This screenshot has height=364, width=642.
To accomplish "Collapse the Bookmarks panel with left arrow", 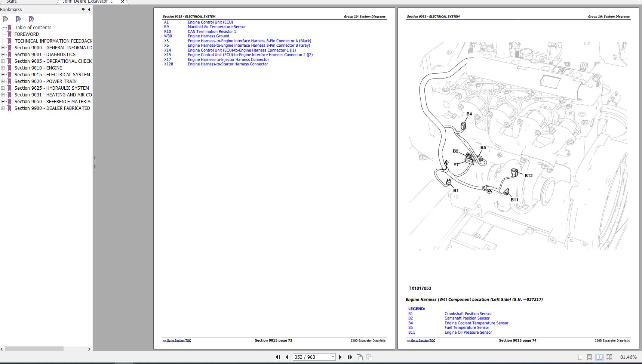I will [89, 9].
